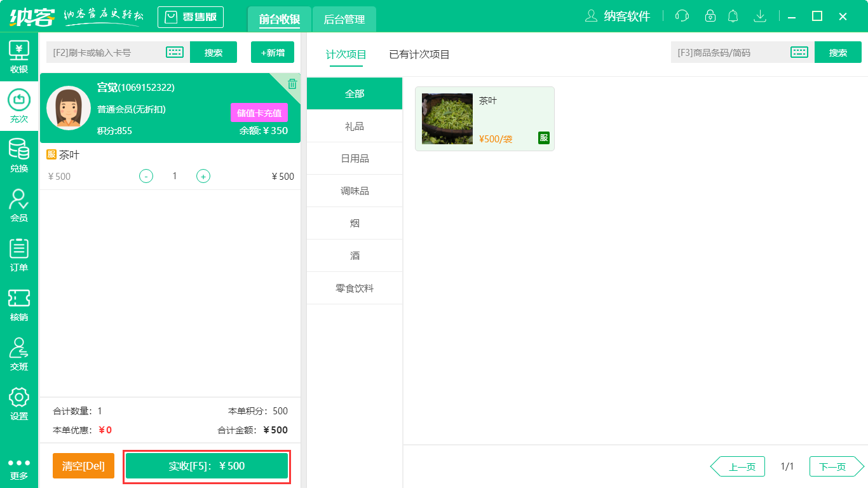Viewport: 868px width, 488px height.
Task: Click the +新增 button
Action: [273, 52]
